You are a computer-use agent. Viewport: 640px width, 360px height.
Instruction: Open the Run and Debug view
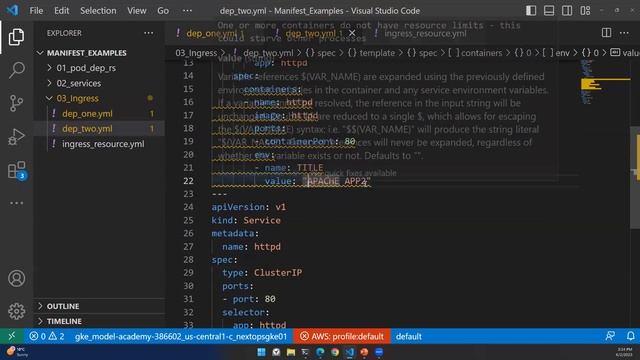[16, 137]
